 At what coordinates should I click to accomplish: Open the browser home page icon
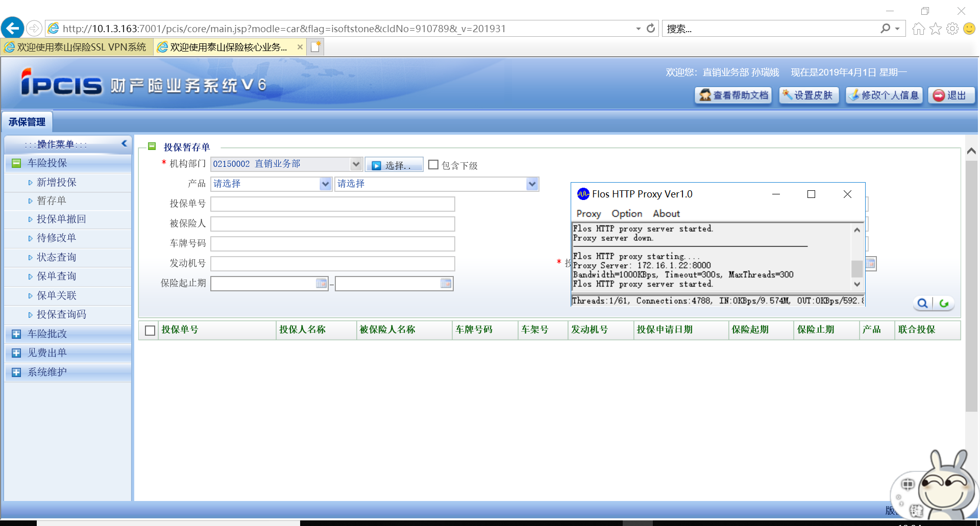coord(918,29)
